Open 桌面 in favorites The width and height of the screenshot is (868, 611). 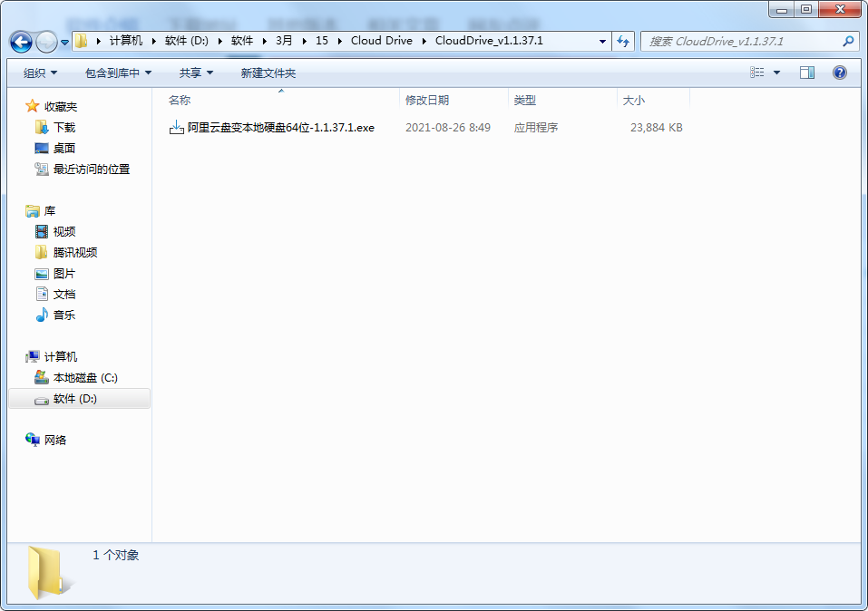(64, 149)
